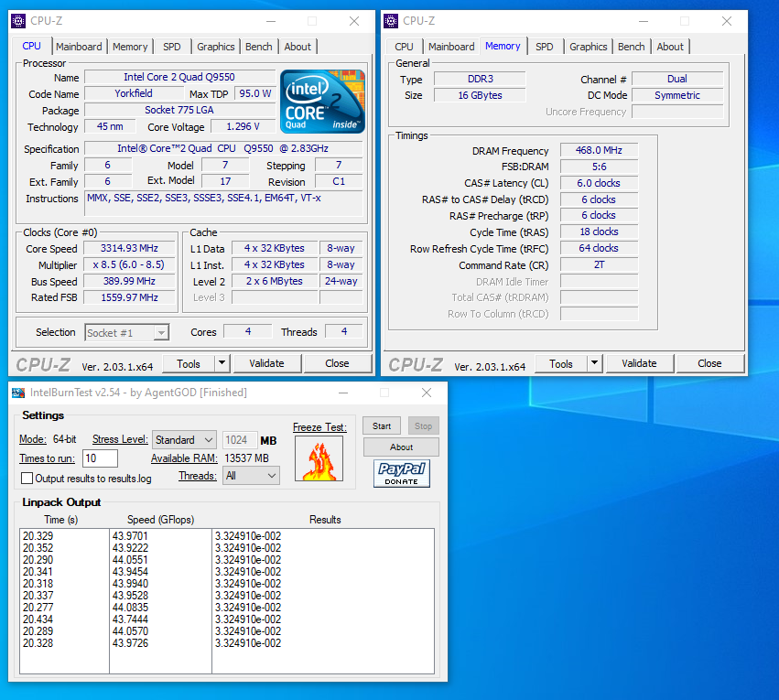The height and width of the screenshot is (700, 779).
Task: Click the flame Freeze Test icon
Action: pos(319,458)
